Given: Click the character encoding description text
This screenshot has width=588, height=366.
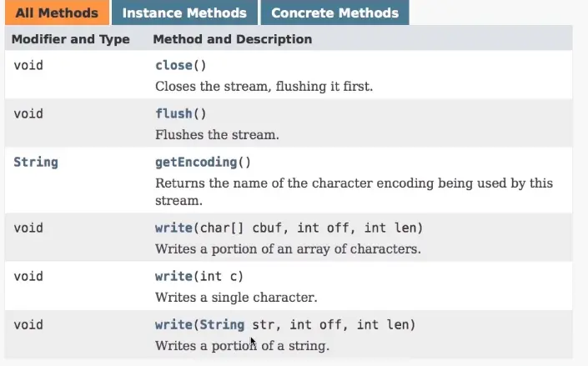Looking at the screenshot, I should click(x=354, y=183).
